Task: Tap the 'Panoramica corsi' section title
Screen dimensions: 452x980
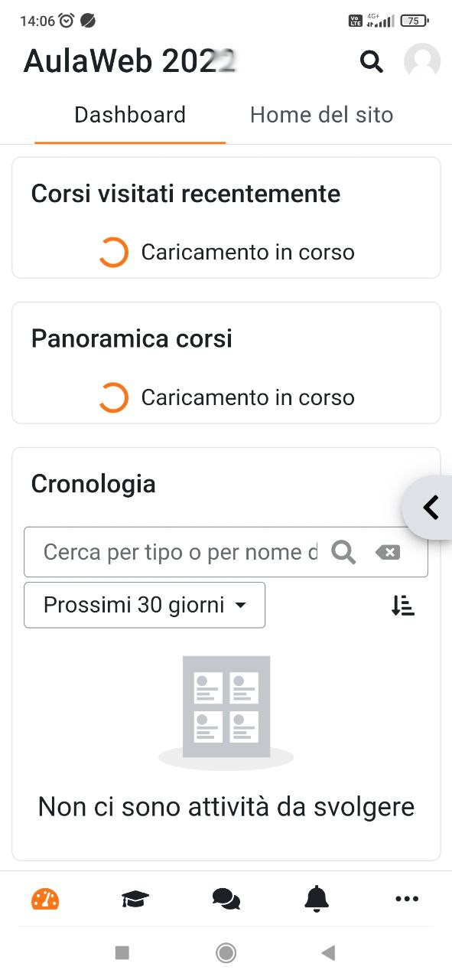Action: point(131,338)
